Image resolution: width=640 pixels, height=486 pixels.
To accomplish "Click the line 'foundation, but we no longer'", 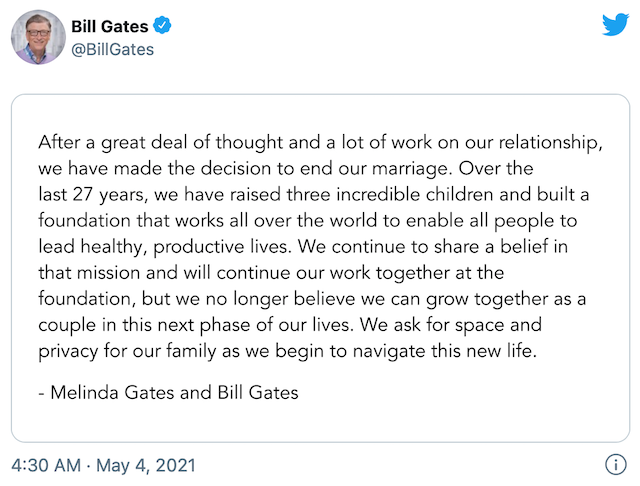I will [312, 299].
